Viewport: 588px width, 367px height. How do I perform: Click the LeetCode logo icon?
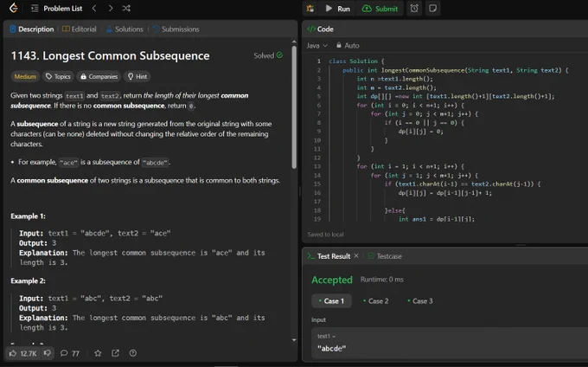14,9
